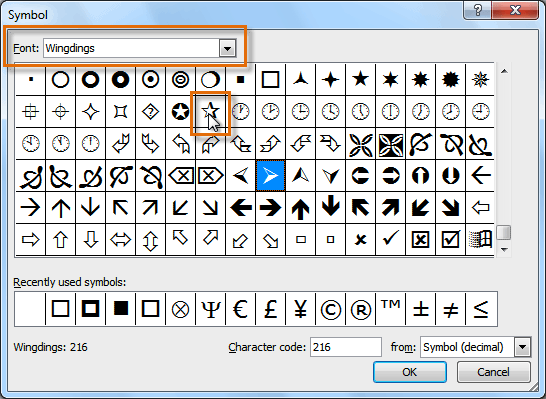Image resolution: width=546 pixels, height=399 pixels.
Task: Select the hollow left-right double arrow symbol
Action: pos(120,239)
